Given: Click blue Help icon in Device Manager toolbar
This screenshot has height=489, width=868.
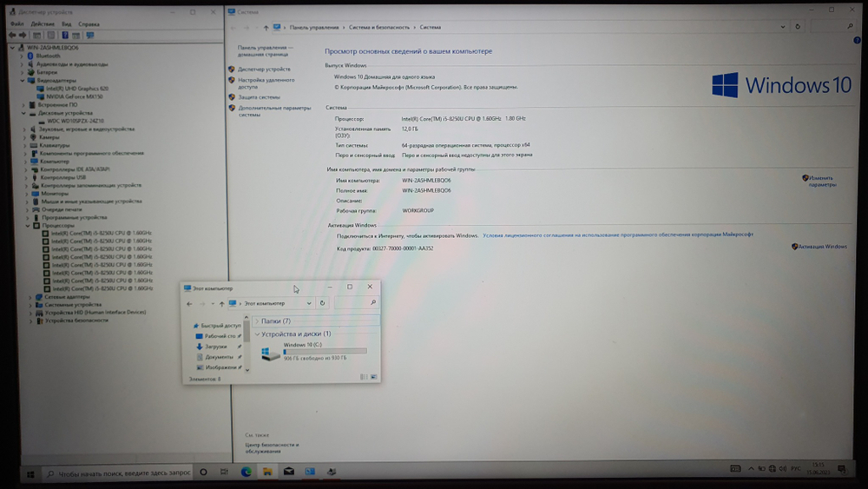Looking at the screenshot, I should point(65,36).
